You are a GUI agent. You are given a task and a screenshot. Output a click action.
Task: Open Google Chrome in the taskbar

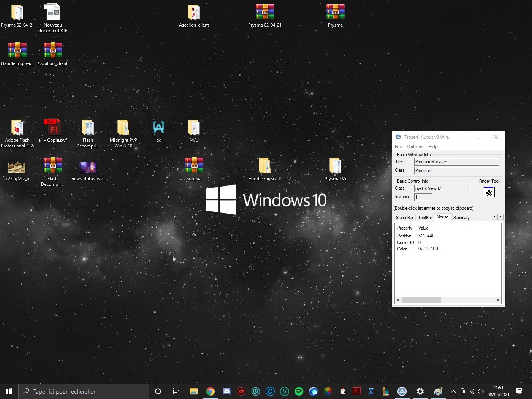(x=211, y=391)
